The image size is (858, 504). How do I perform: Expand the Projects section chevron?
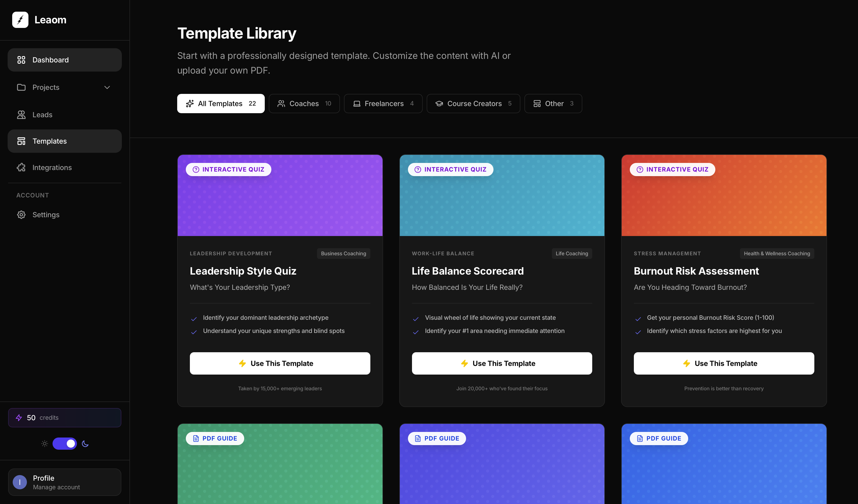(107, 88)
